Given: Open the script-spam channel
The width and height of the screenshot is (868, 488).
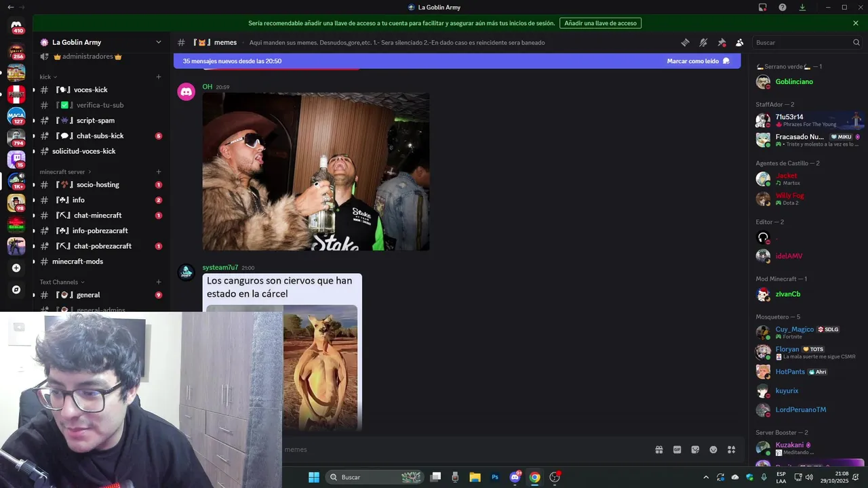Looking at the screenshot, I should 101,121.
